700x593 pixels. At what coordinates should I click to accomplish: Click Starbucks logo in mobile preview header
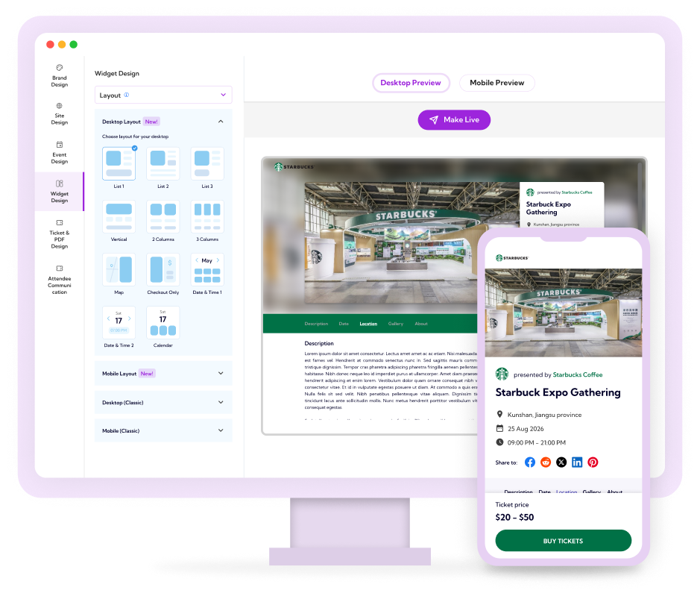pyautogui.click(x=512, y=257)
